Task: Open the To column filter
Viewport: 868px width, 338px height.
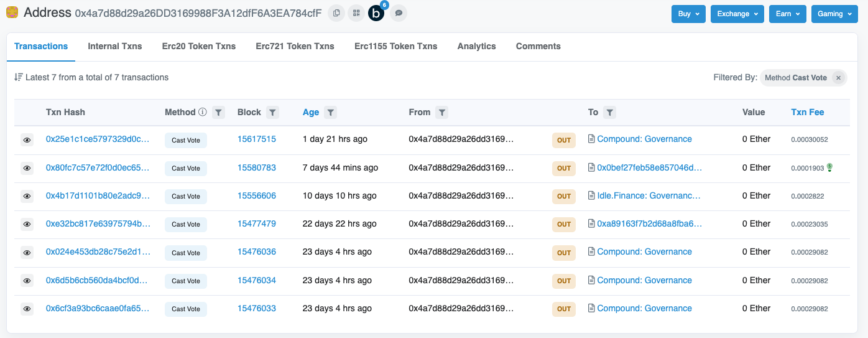Action: point(609,113)
